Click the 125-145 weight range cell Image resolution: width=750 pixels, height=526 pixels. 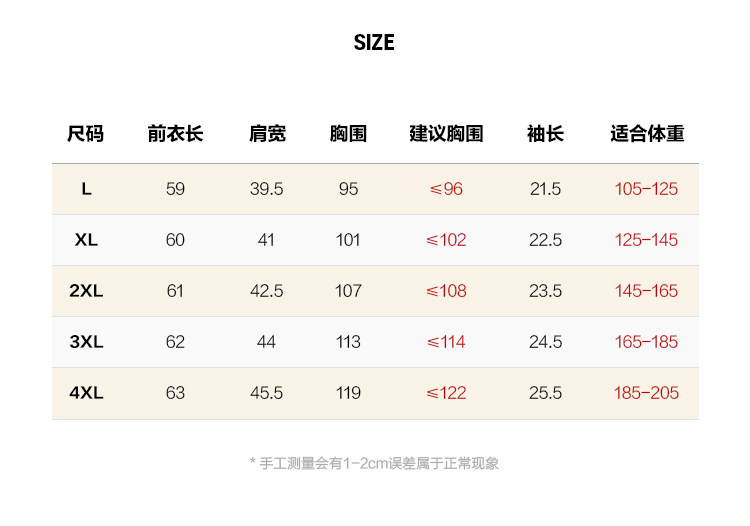click(x=646, y=240)
